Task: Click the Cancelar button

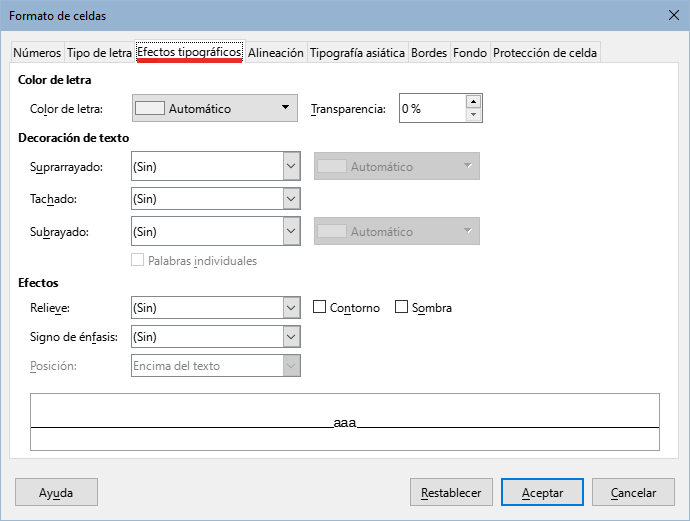Action: pyautogui.click(x=633, y=492)
